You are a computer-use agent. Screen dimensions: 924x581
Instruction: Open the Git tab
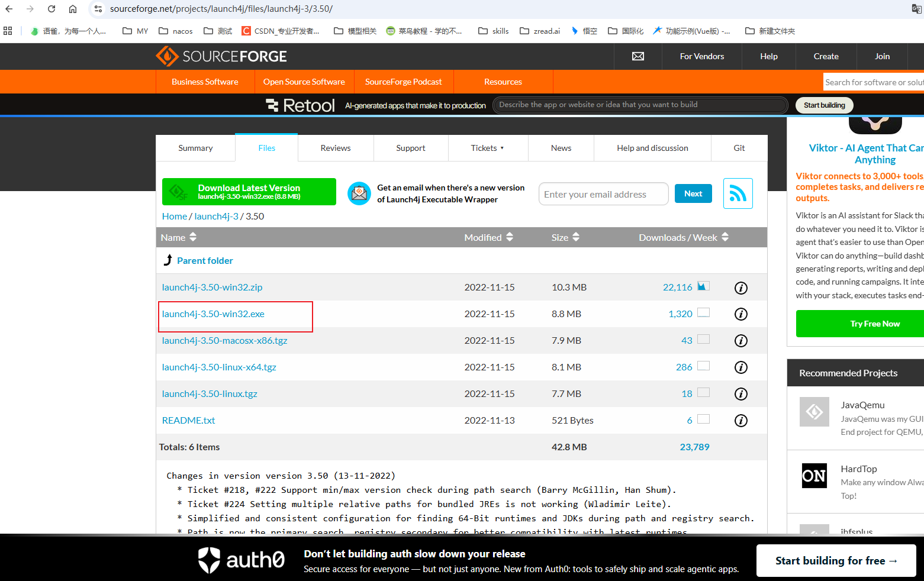pyautogui.click(x=739, y=148)
